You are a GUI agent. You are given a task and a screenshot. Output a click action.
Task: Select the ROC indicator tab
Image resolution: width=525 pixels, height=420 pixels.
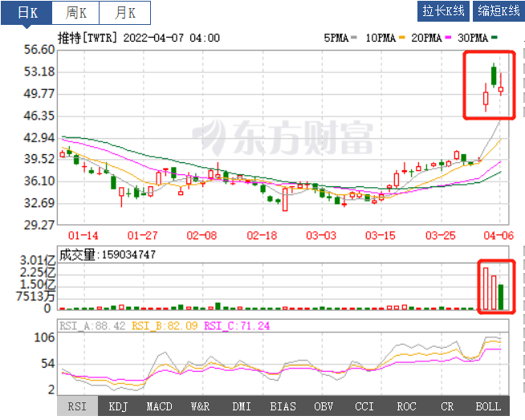point(406,406)
